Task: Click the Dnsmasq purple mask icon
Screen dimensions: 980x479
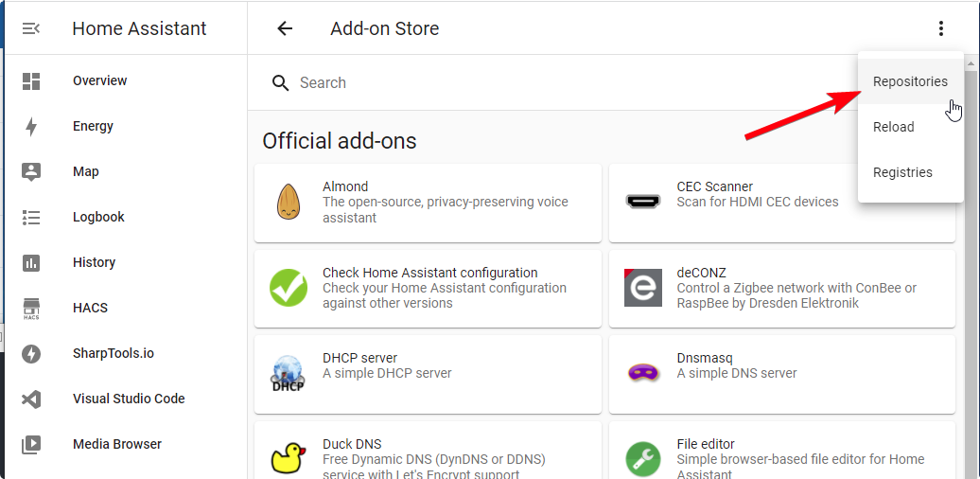Action: click(643, 373)
